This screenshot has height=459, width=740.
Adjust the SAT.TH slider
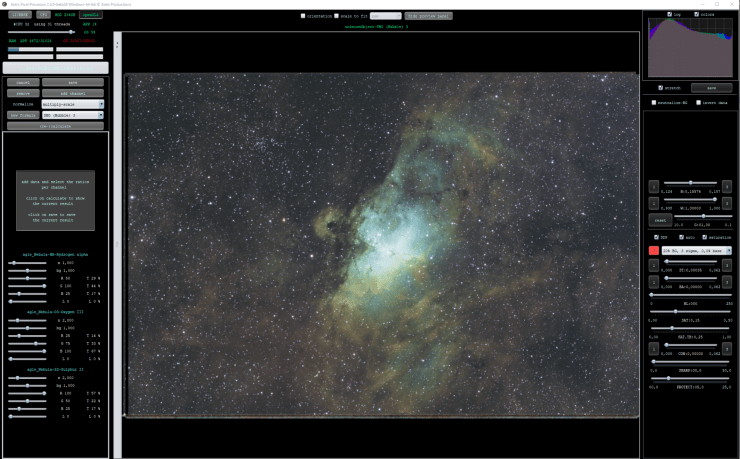click(x=691, y=328)
